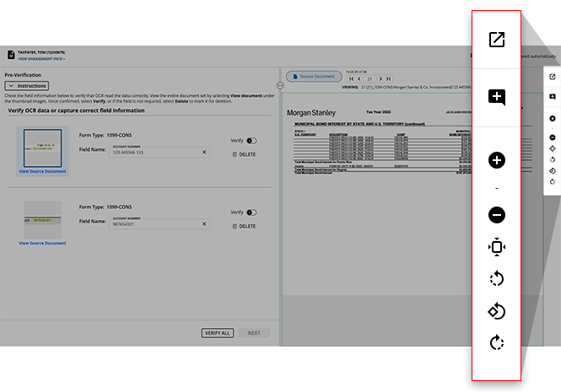
Task: Go to next page of source document
Action: click(380, 78)
